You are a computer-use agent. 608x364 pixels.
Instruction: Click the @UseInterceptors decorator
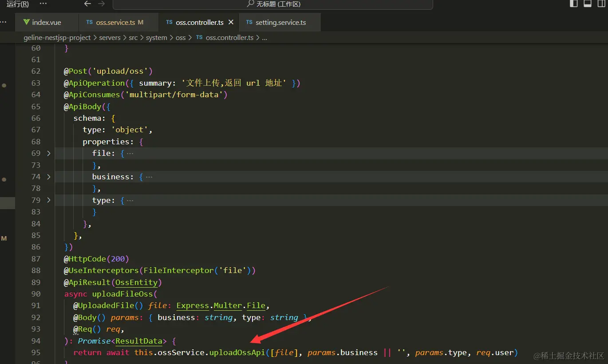click(x=102, y=270)
